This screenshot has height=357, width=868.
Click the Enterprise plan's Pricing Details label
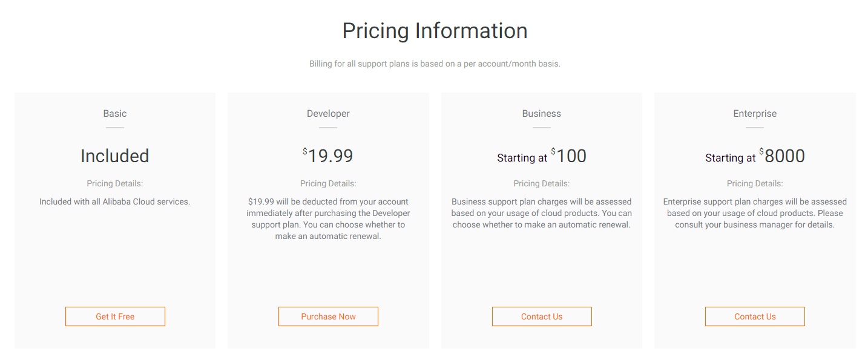pyautogui.click(x=755, y=183)
